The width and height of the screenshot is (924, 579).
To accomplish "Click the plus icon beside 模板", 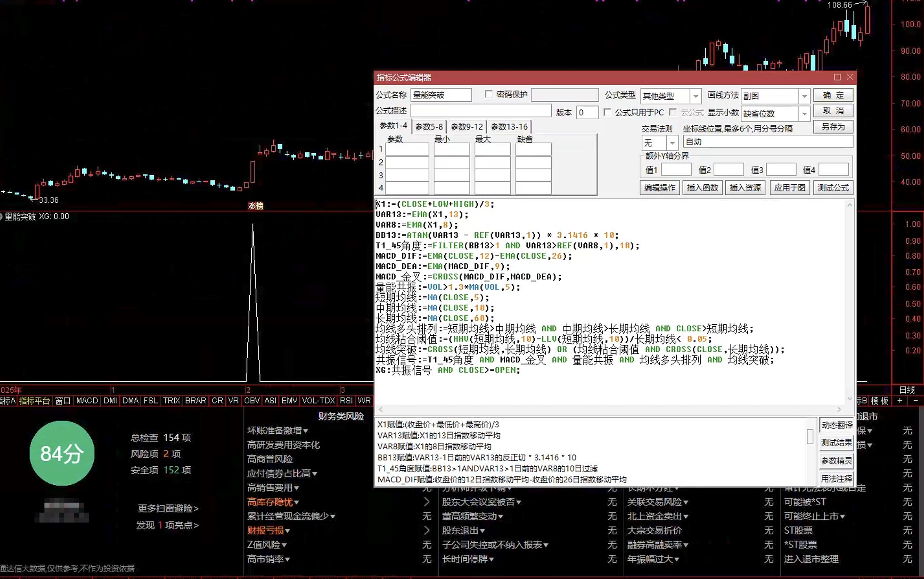I will pyautogui.click(x=900, y=401).
